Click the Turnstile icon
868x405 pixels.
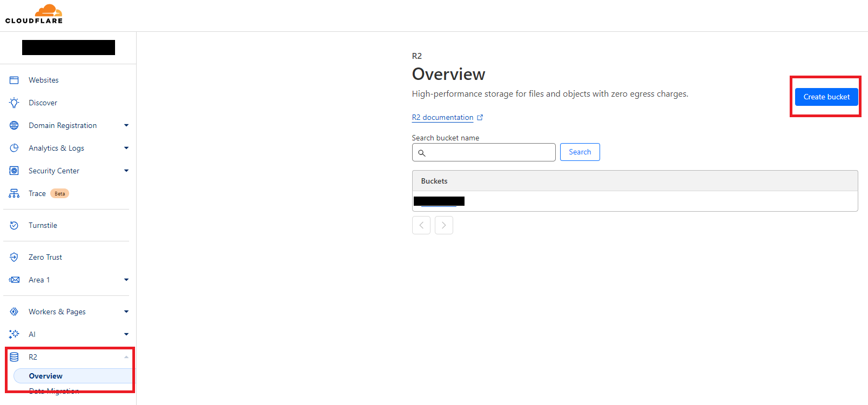(14, 225)
